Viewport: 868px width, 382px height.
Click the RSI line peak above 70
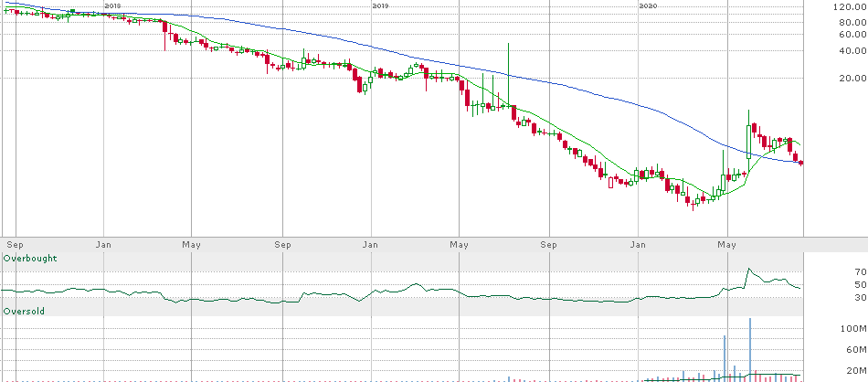(x=749, y=269)
